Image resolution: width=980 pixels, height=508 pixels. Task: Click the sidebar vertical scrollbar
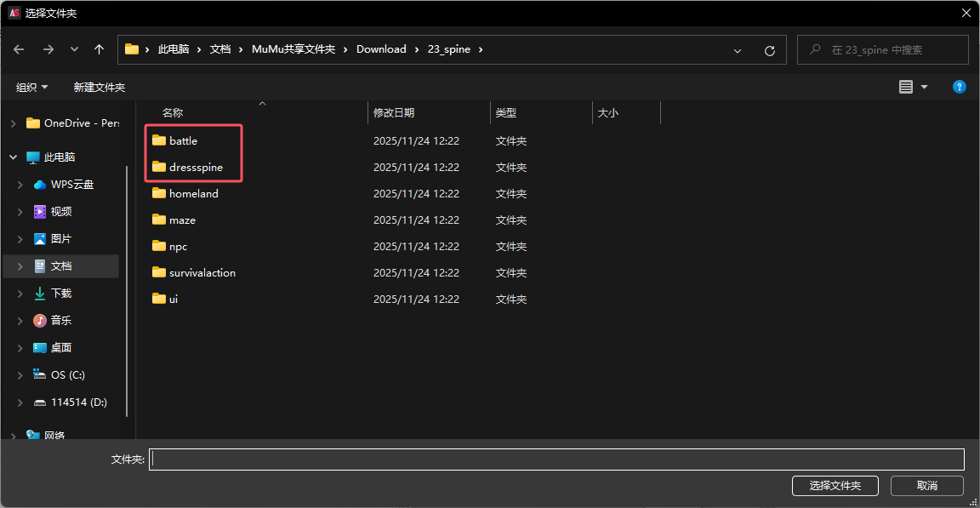(127, 291)
